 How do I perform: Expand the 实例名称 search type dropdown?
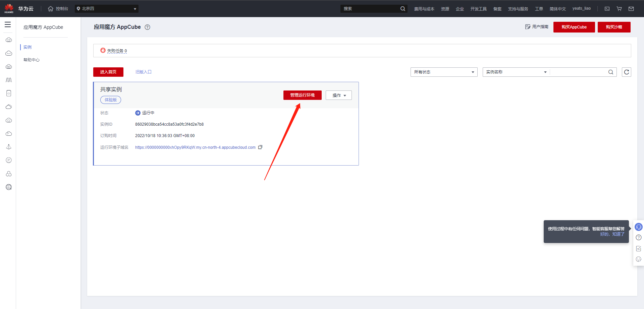pos(516,72)
